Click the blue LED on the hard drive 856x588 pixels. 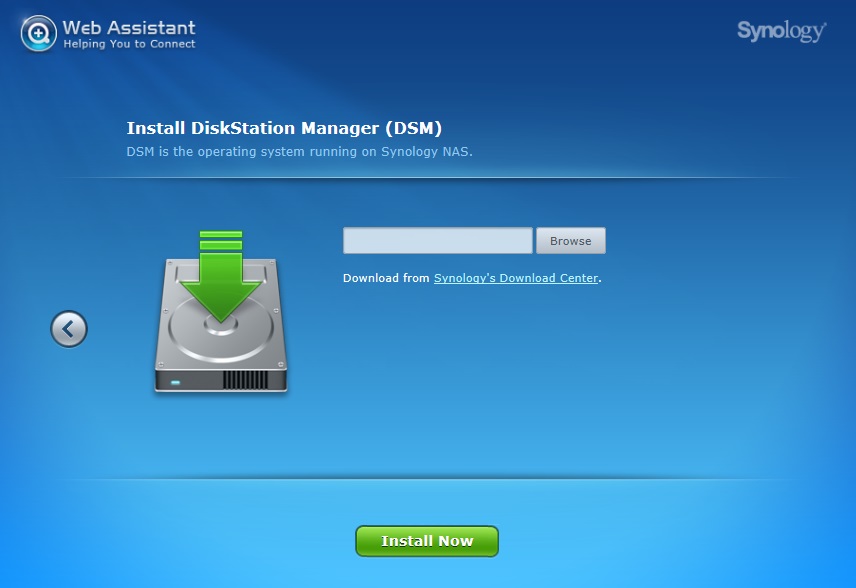click(177, 382)
